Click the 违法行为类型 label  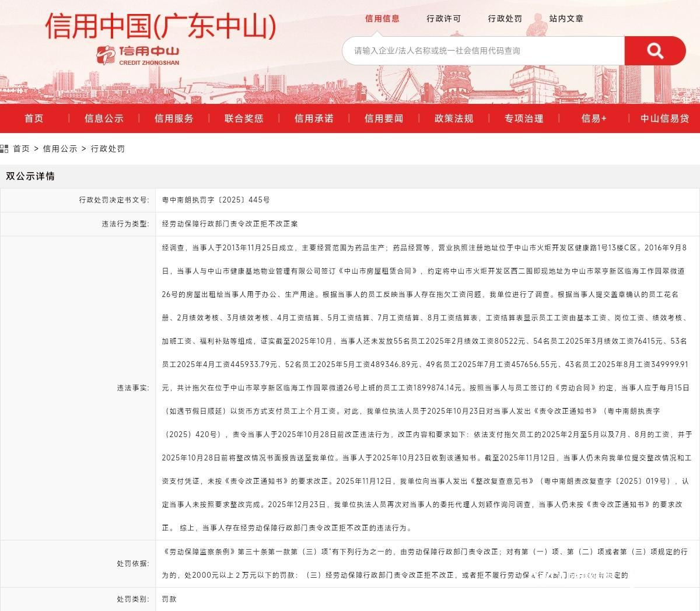125,224
